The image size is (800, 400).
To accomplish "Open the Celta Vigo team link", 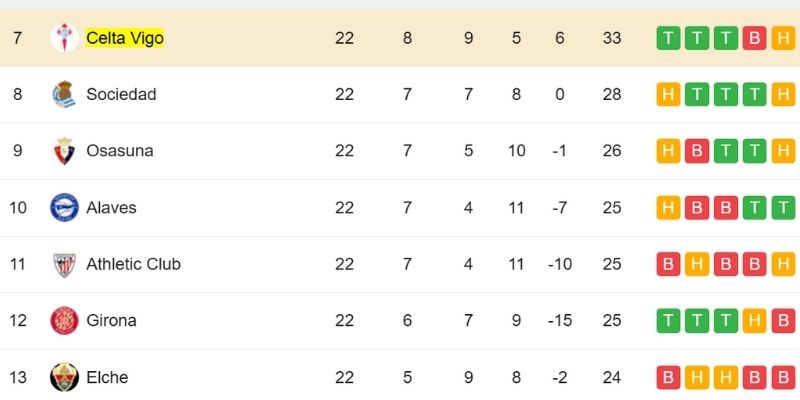I will [125, 38].
